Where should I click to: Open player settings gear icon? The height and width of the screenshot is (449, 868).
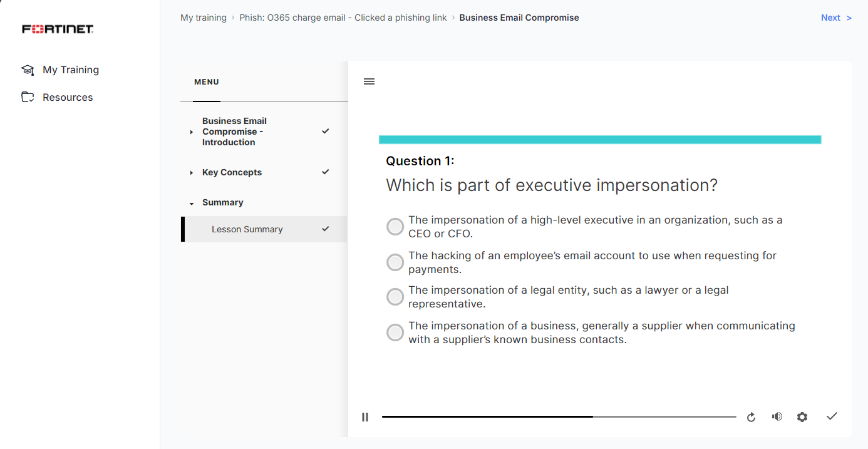tap(802, 417)
